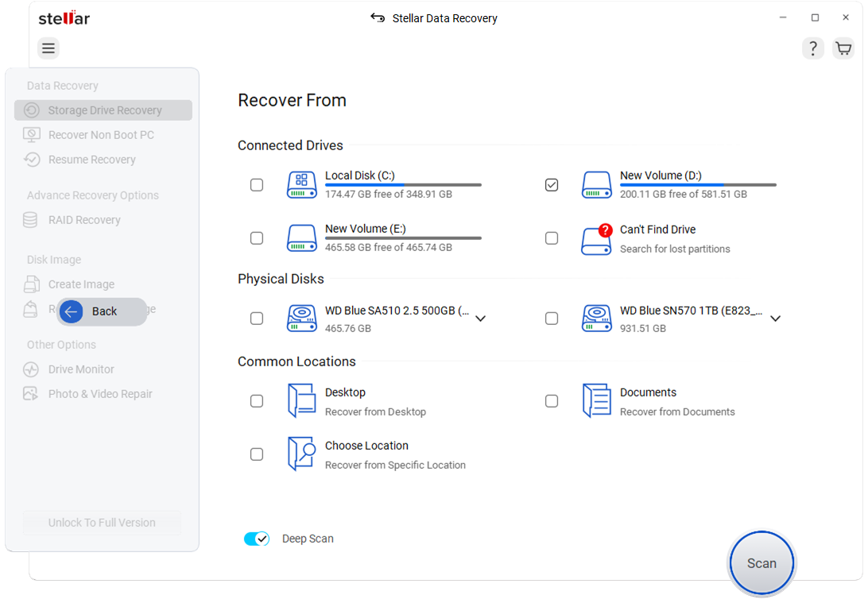Click the New Volume (D:) drive icon
The width and height of the screenshot is (868, 599).
pos(596,184)
